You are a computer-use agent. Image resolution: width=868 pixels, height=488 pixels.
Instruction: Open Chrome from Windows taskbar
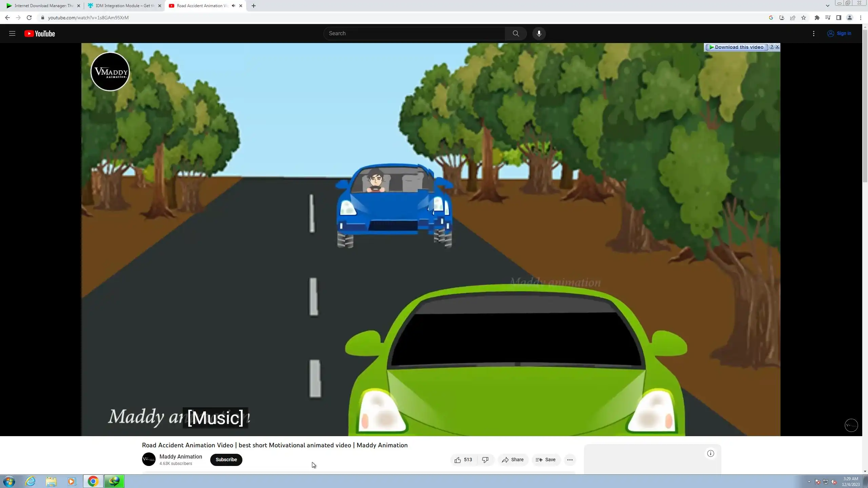tap(93, 481)
